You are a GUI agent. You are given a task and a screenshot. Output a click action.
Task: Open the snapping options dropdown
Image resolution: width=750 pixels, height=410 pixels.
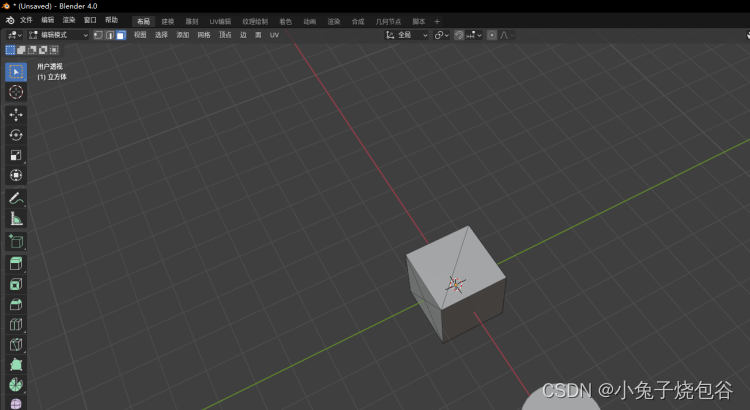(x=474, y=35)
